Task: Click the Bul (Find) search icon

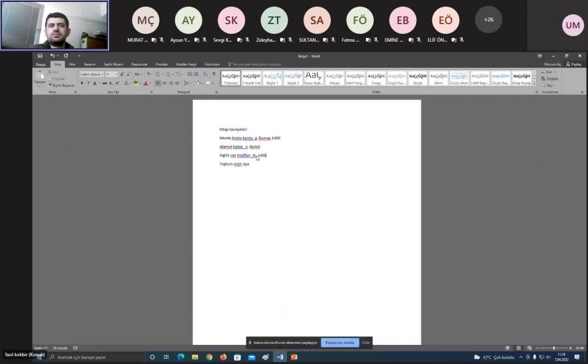Action: pyautogui.click(x=545, y=72)
